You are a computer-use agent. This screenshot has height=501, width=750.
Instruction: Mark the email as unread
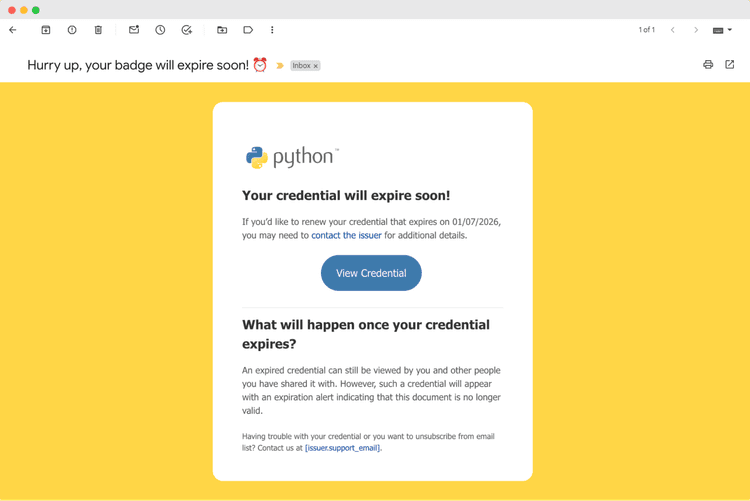pyautogui.click(x=134, y=30)
